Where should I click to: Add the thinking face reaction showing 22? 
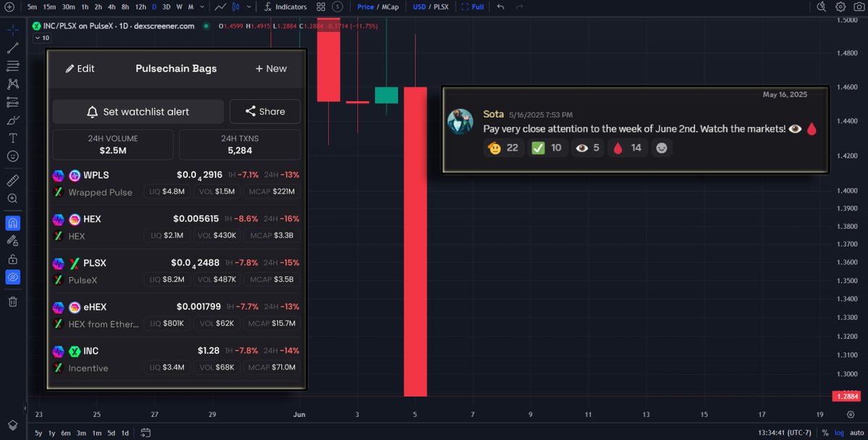click(503, 148)
